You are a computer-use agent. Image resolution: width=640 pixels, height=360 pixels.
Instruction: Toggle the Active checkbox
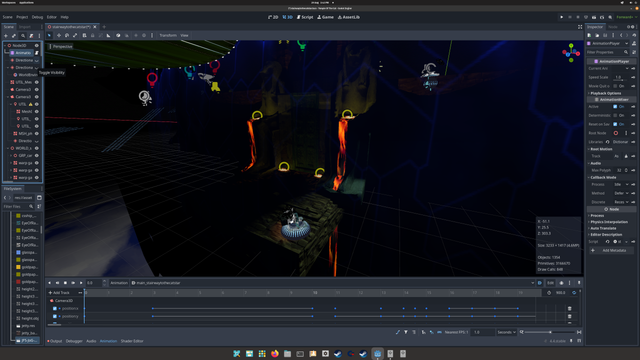[x=615, y=107]
